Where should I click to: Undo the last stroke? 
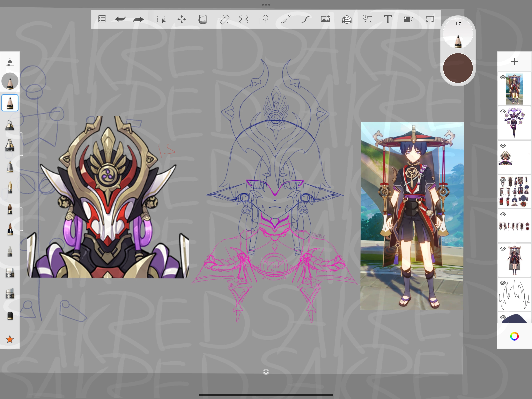point(120,19)
